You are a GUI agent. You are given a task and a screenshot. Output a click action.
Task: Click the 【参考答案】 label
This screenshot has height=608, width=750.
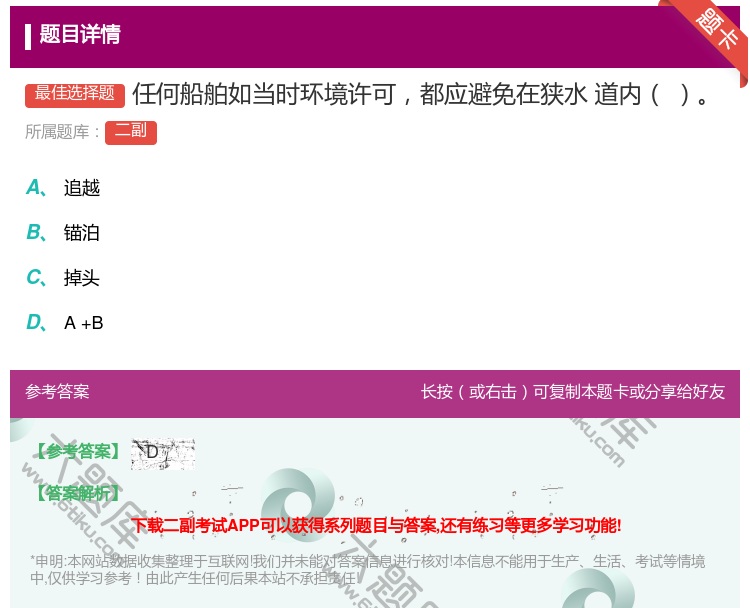[x=77, y=451]
